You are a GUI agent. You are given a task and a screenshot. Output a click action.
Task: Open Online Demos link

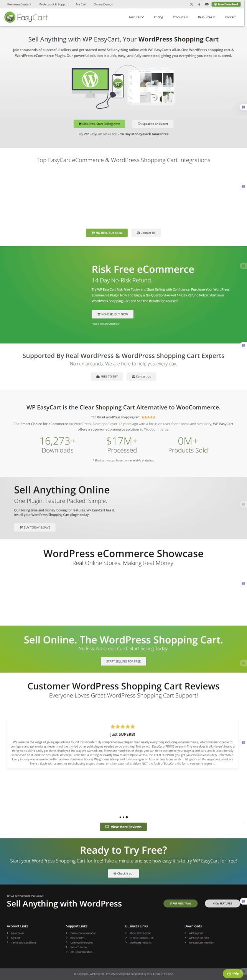coord(103,4)
